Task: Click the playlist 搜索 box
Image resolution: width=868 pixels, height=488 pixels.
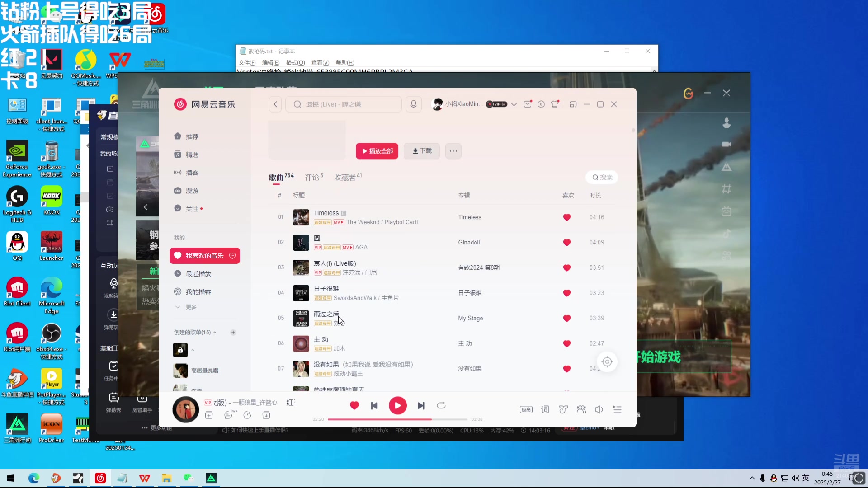Action: (x=602, y=177)
